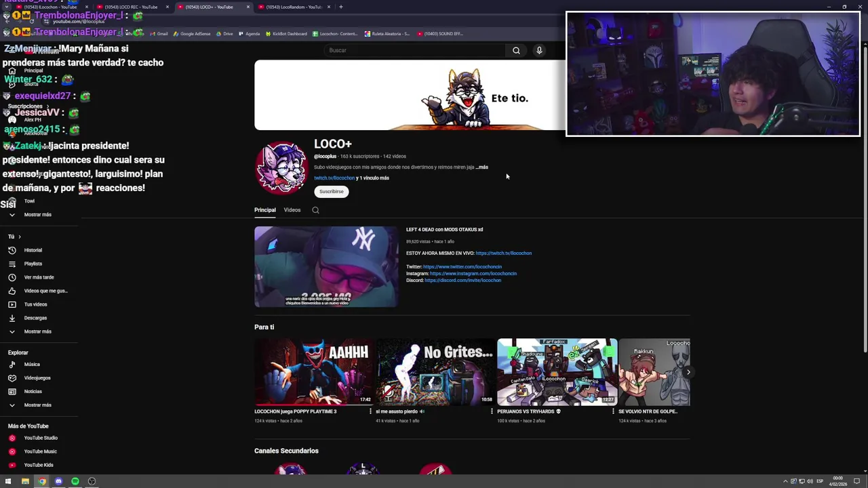The width and height of the screenshot is (868, 488).
Task: Open Discord from taskbar
Action: tap(58, 481)
